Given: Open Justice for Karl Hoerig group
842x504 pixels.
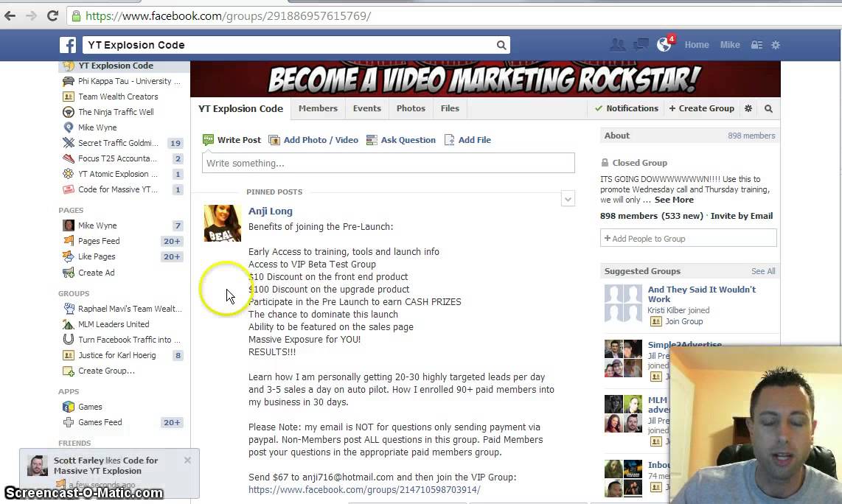Looking at the screenshot, I should pos(117,355).
